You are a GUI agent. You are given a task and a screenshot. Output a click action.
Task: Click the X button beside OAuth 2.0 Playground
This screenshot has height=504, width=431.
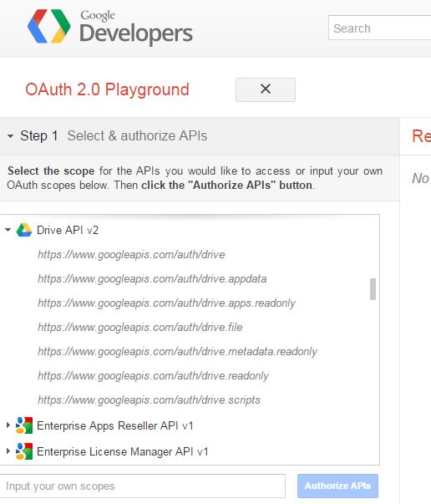click(x=266, y=89)
